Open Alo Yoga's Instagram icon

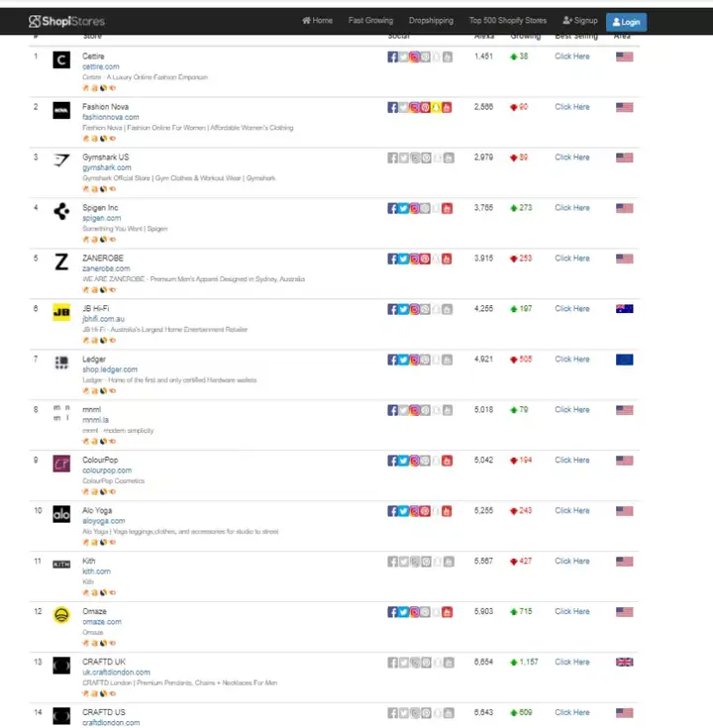[x=415, y=512]
